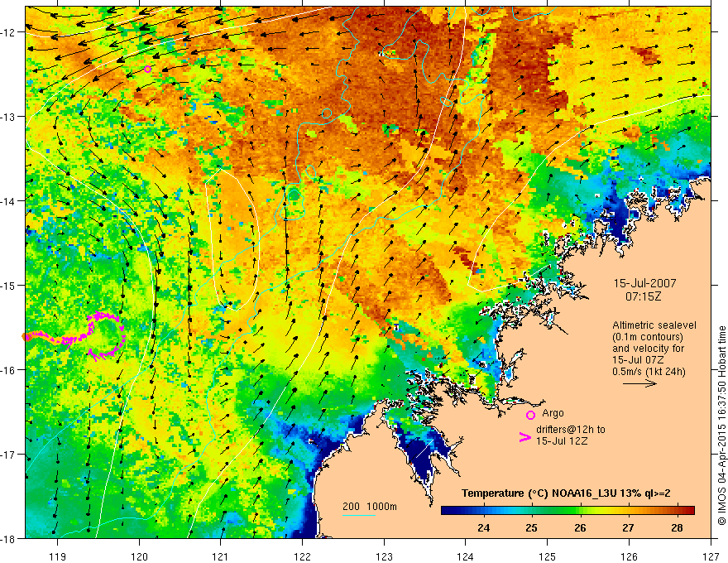This screenshot has width=728, height=563.
Task: Click latitude axis label -18
Action: (x=9, y=538)
